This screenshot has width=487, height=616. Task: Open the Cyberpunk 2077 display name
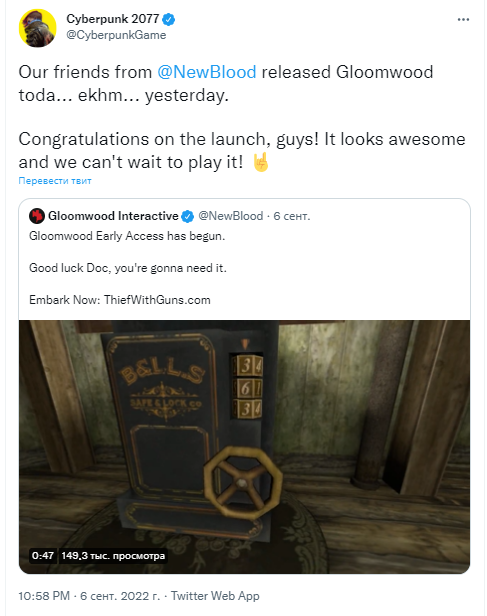click(112, 19)
